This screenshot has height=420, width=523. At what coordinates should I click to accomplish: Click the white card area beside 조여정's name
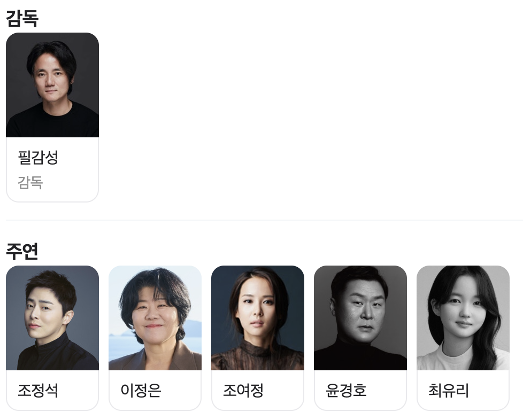pos(284,390)
